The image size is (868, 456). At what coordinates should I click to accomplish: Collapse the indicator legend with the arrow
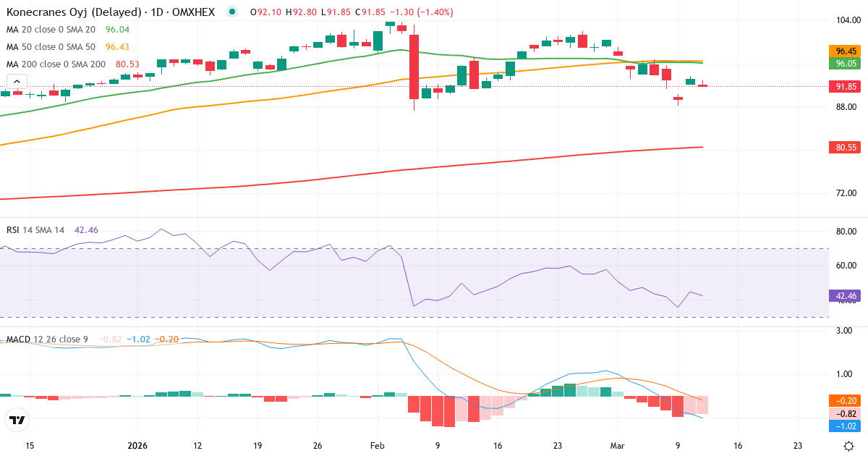pyautogui.click(x=17, y=81)
